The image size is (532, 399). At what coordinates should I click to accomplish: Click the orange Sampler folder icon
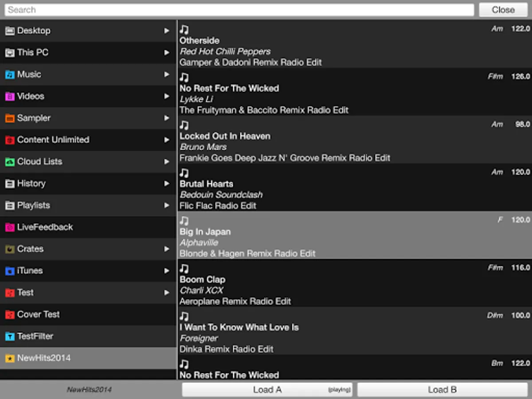10,118
